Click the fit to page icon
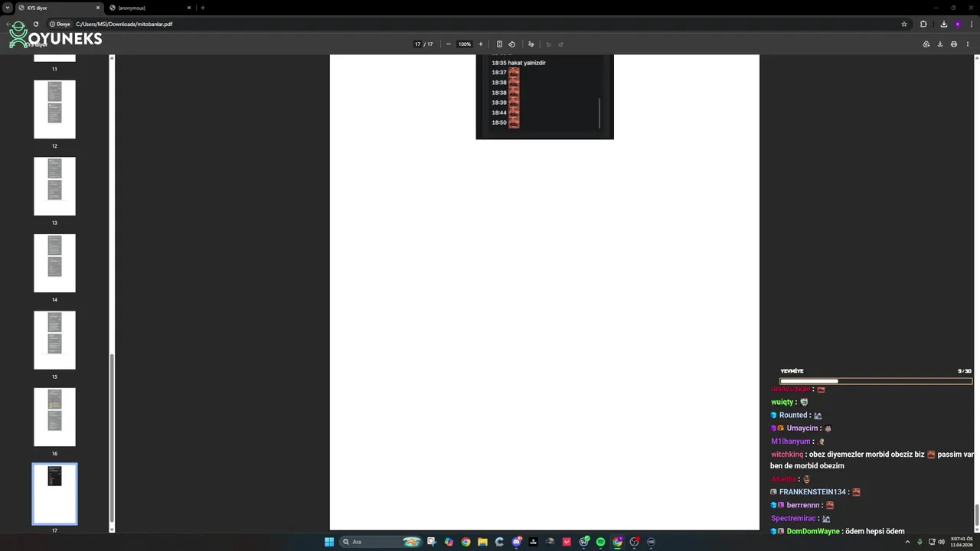The image size is (980, 551). (x=499, y=44)
